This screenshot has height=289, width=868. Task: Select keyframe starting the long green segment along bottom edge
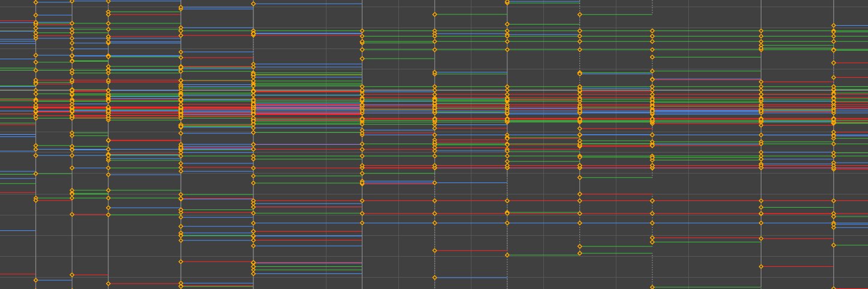point(652,287)
